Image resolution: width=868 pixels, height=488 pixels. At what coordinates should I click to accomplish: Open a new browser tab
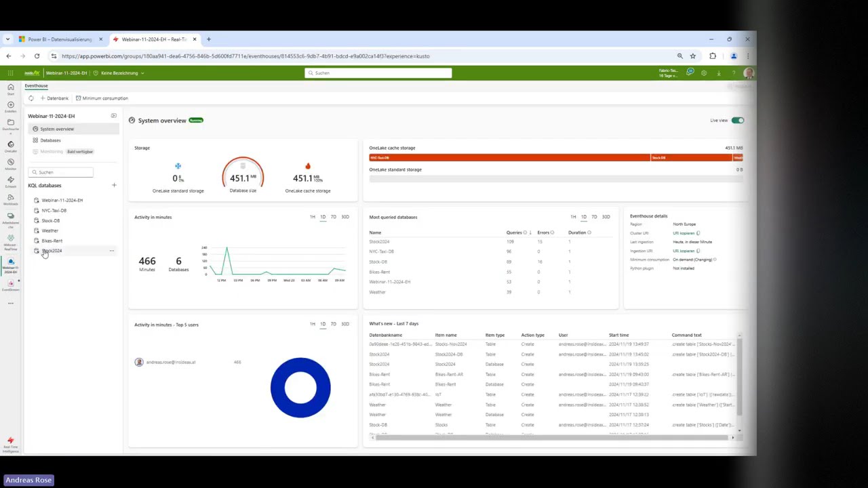coord(208,39)
